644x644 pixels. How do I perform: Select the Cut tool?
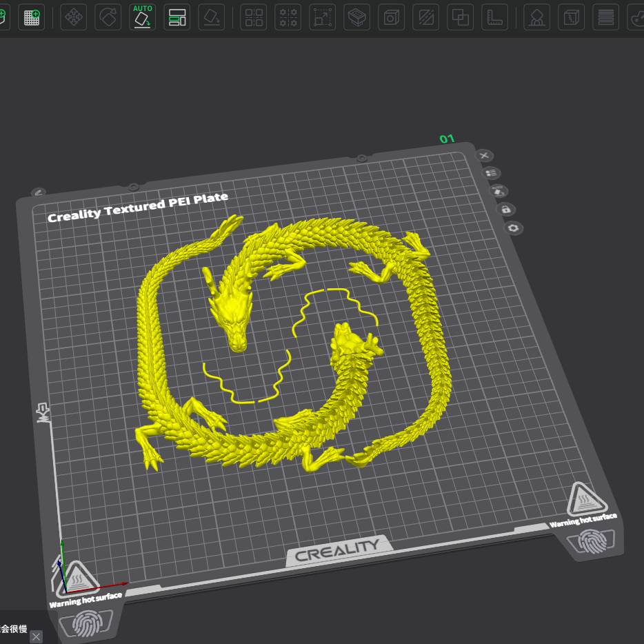(x=426, y=17)
